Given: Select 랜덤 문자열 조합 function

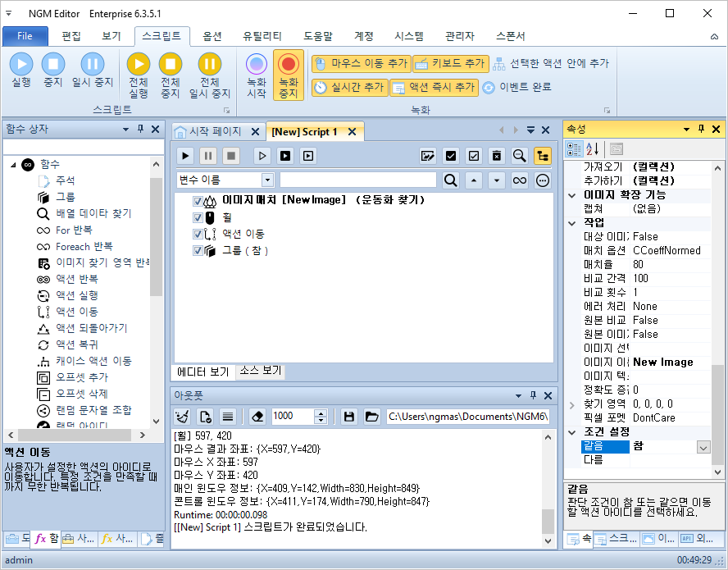Looking at the screenshot, I should click(x=93, y=410).
